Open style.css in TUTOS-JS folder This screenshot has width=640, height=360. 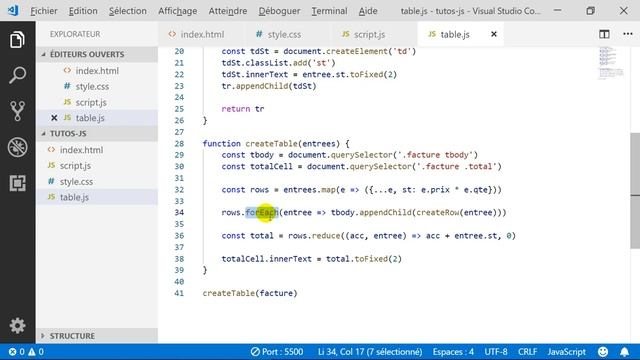(97, 182)
